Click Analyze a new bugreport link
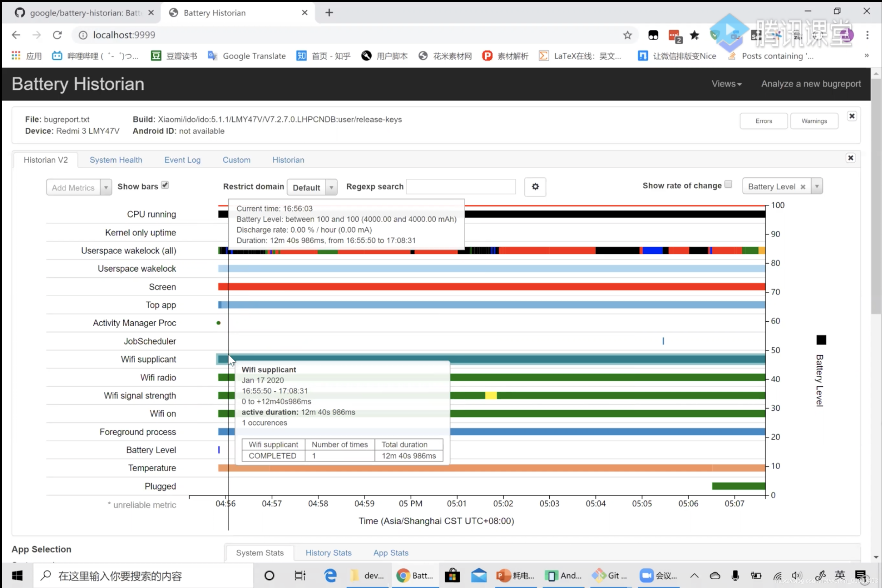Viewport: 882px width, 588px height. pyautogui.click(x=811, y=84)
